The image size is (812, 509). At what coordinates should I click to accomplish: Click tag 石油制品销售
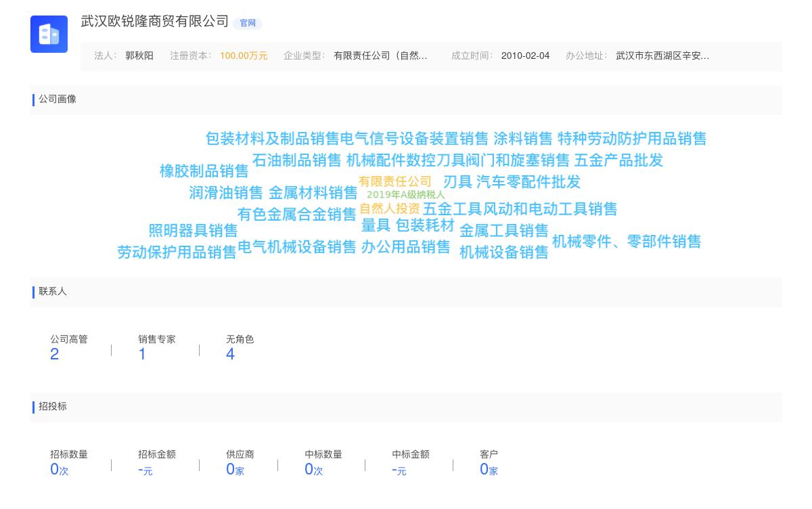[x=297, y=160]
